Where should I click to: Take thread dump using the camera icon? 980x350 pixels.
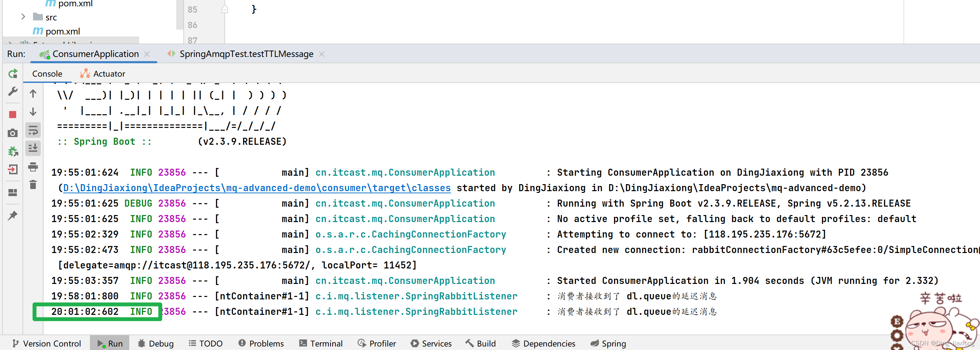tap(13, 133)
